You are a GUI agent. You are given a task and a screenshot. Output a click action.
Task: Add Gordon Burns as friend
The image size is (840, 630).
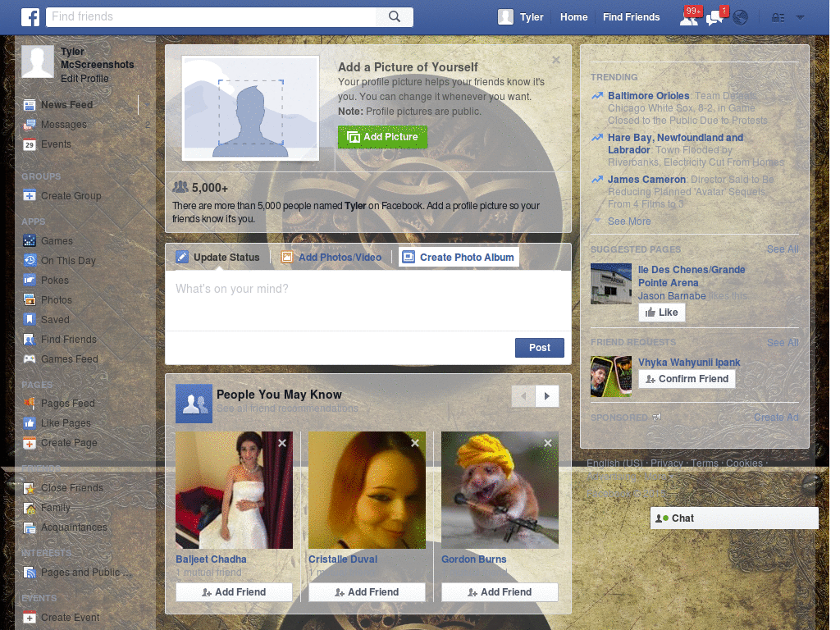coord(500,592)
